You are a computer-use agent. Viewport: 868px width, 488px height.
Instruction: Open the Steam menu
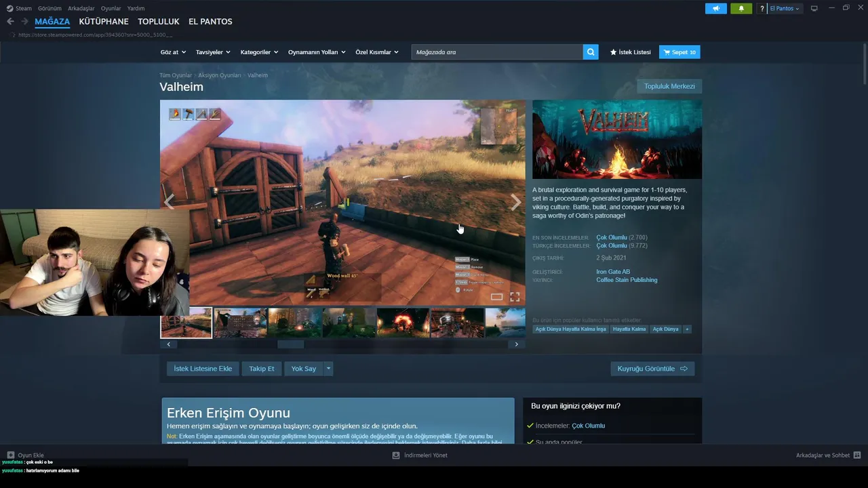tap(19, 9)
